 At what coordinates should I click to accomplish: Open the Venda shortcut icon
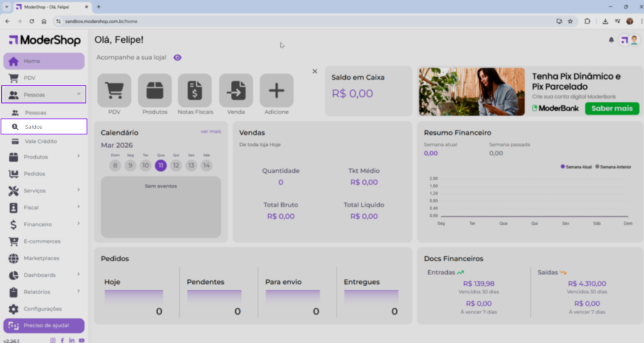[236, 90]
